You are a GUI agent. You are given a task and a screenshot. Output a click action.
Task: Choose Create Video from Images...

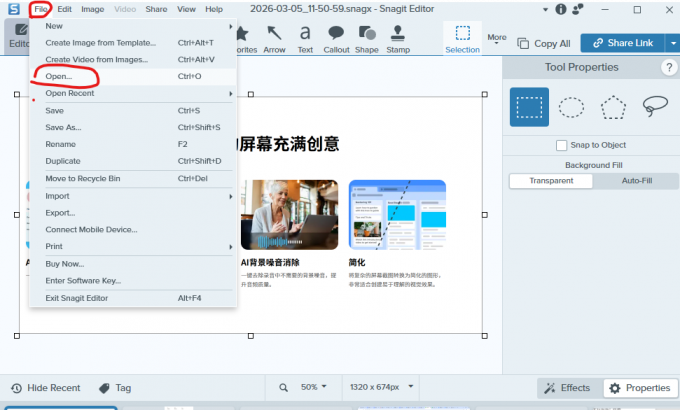[133, 60]
